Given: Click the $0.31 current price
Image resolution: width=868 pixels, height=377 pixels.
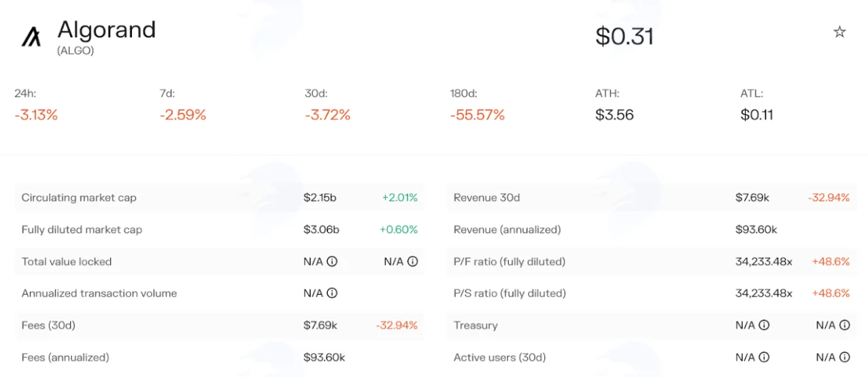Looking at the screenshot, I should [x=624, y=36].
